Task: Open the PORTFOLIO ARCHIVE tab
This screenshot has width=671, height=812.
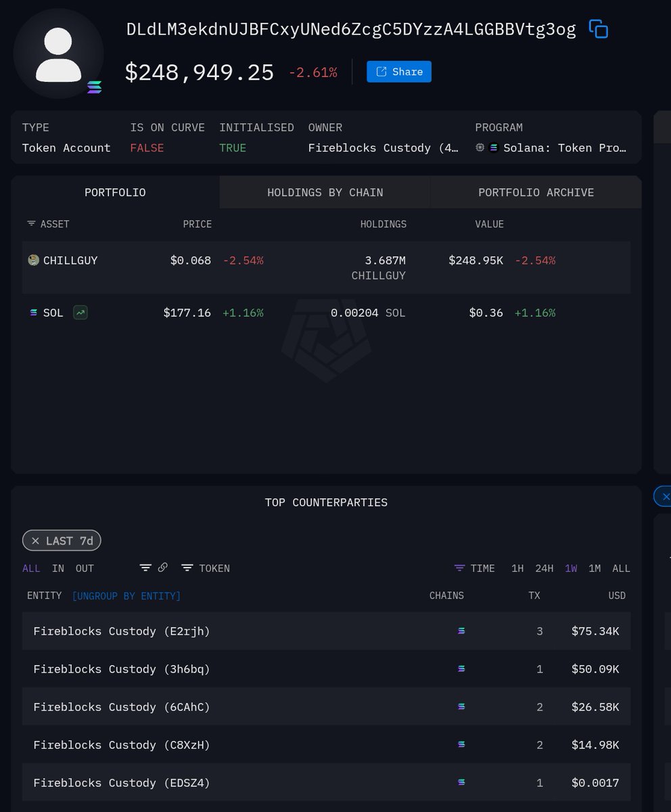Action: (536, 192)
